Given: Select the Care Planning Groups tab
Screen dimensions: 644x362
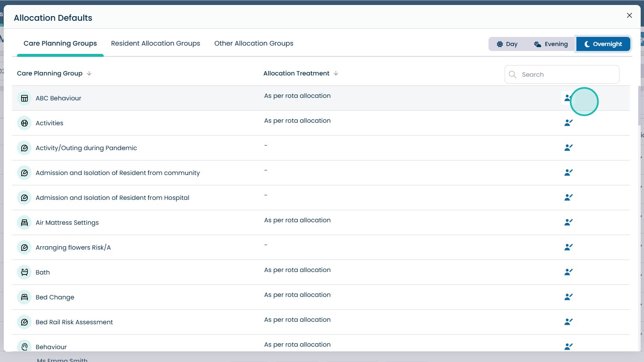Looking at the screenshot, I should (x=60, y=44).
